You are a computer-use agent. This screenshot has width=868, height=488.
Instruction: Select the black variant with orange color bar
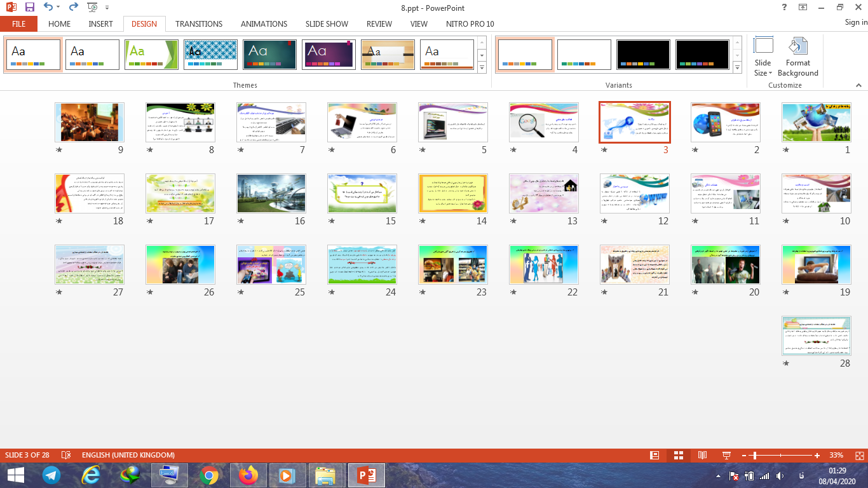pos(643,55)
